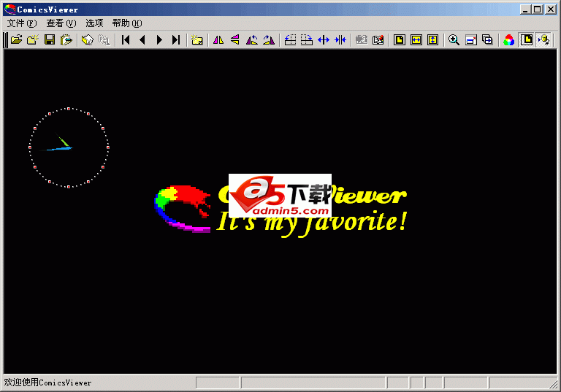Select the yellow page fit-to-window icon
Viewport: 561px width, 392px height.
400,39
